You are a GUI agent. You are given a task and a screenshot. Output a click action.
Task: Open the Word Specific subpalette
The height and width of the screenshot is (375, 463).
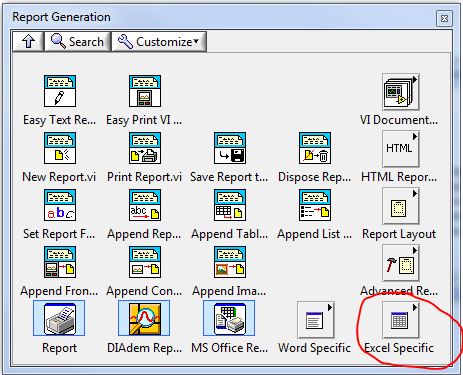click(315, 320)
